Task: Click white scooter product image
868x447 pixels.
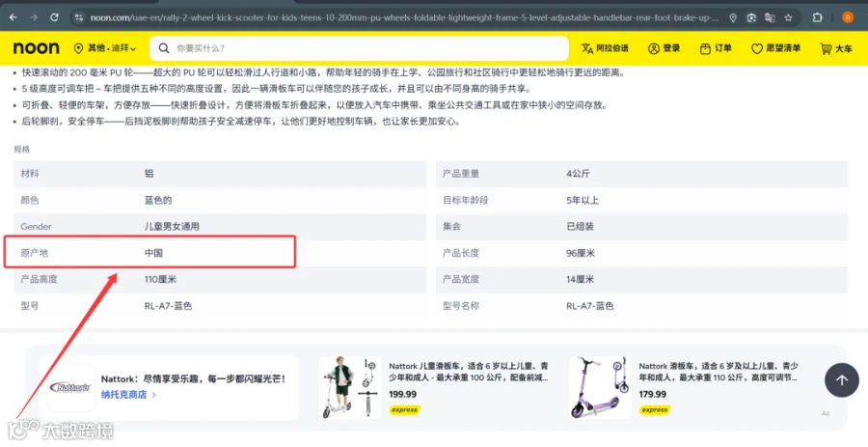Action: [349, 387]
